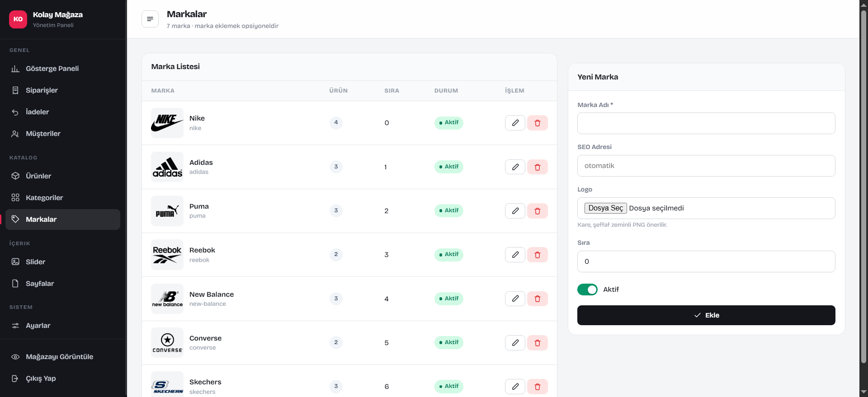Toggle the sidebar menu hamburger button
Viewport: 868px width, 397px height.
tap(150, 19)
